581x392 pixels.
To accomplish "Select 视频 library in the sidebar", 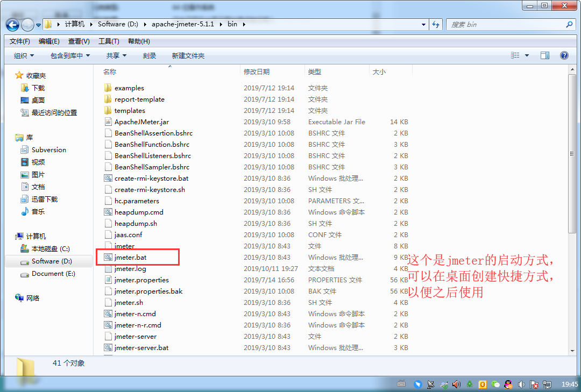I will pyautogui.click(x=38, y=162).
